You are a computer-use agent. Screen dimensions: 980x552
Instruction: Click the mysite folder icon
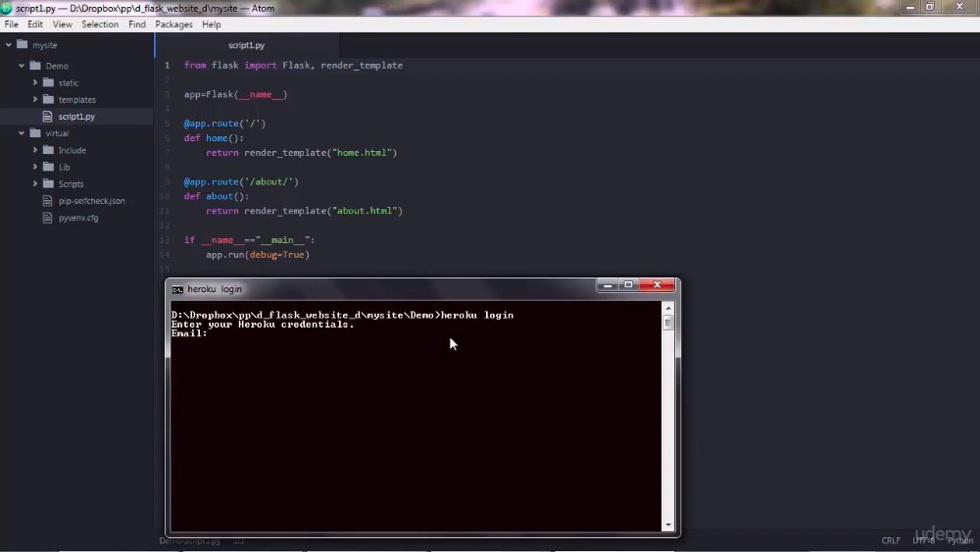[23, 44]
